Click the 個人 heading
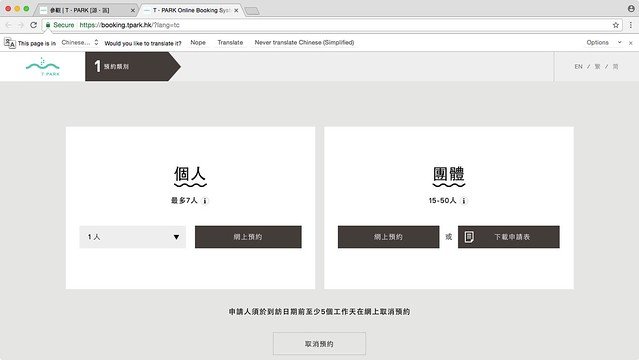This screenshot has height=360, width=639. pos(190,174)
